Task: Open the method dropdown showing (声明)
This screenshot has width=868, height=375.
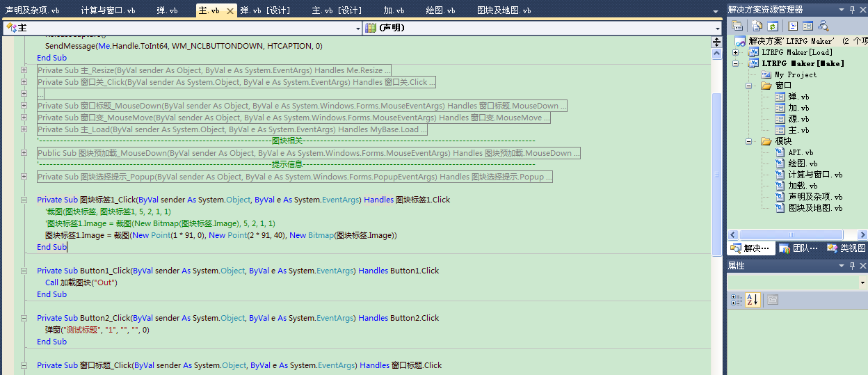Action: click(718, 28)
